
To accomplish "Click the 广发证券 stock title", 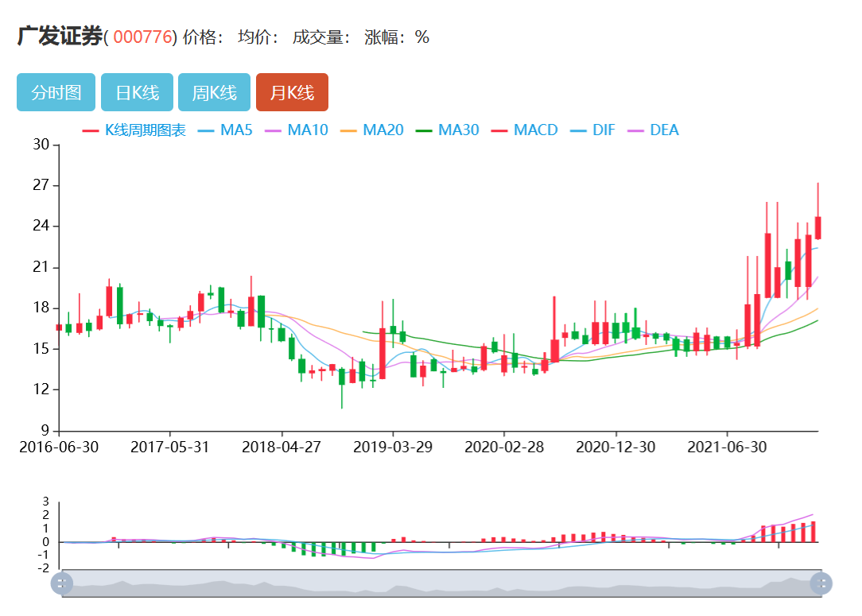I will coord(60,37).
